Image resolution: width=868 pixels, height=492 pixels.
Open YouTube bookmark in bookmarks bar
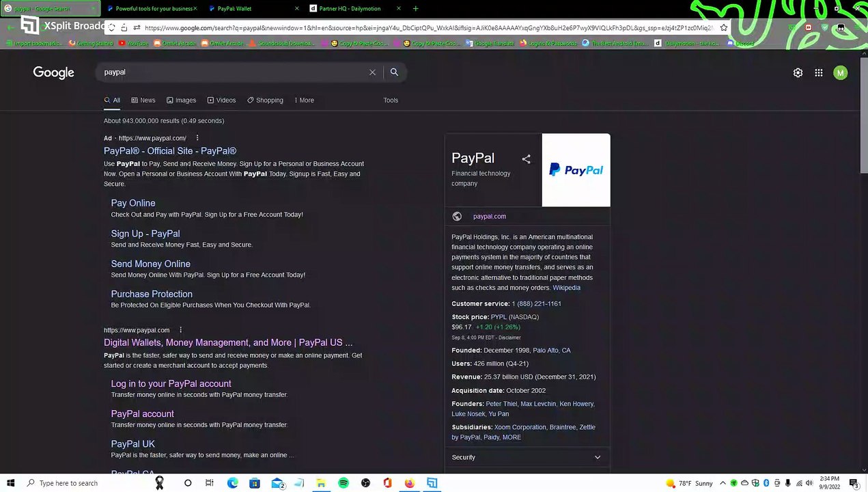(133, 43)
